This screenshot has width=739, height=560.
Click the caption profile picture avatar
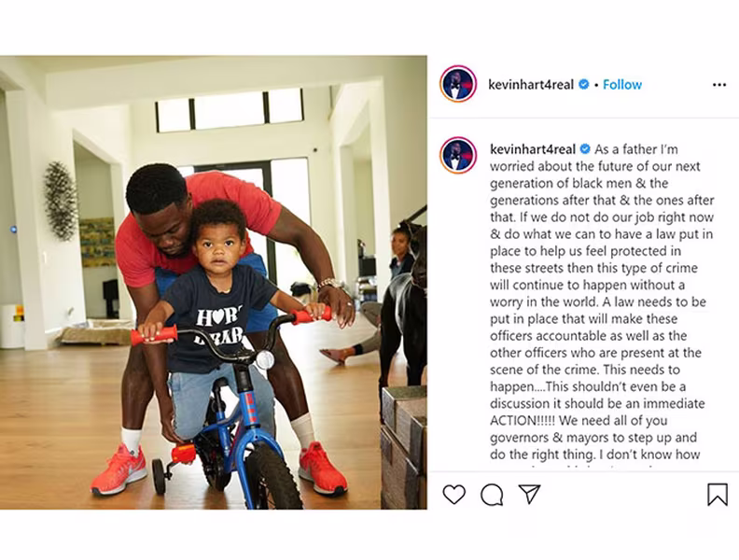458,156
